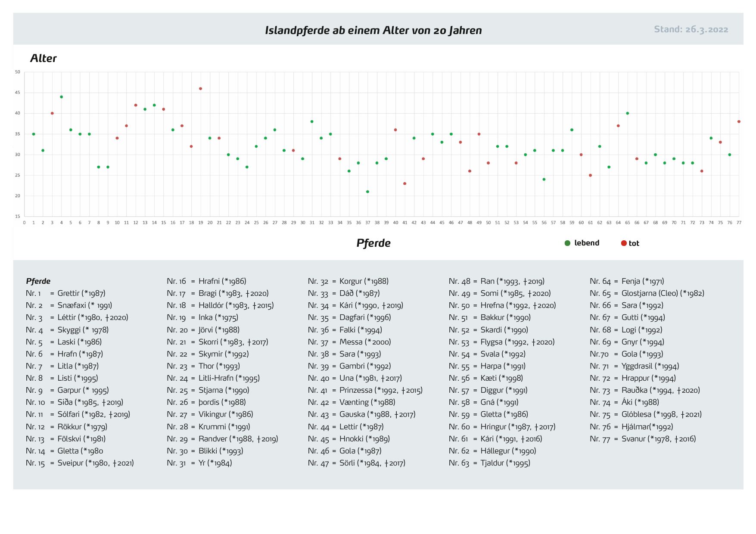Click the red data point for horse 41

point(404,184)
